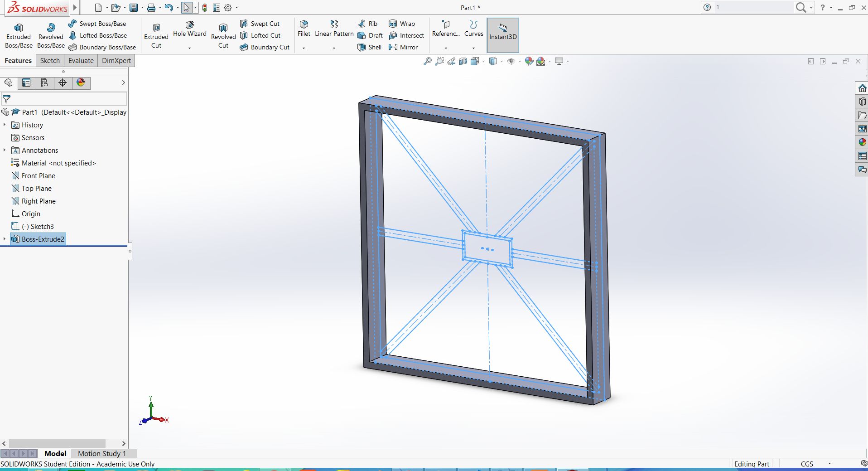This screenshot has width=868, height=471.
Task: Click the Lofted Cut feature
Action: pyautogui.click(x=260, y=35)
